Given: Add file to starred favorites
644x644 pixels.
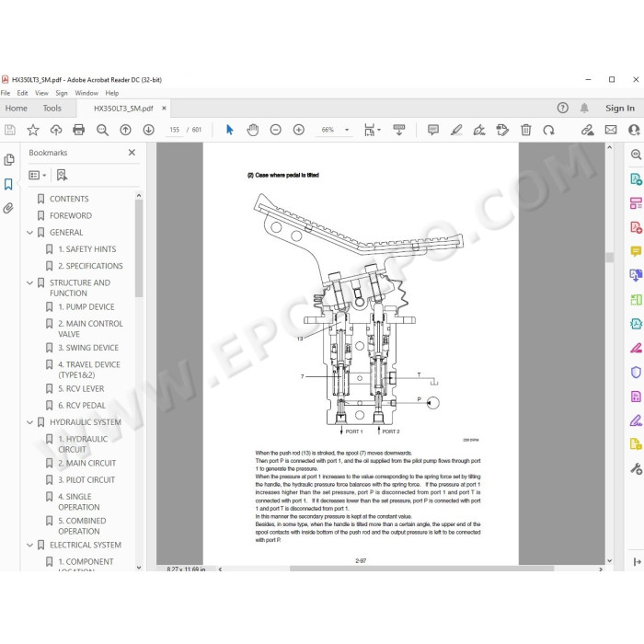Looking at the screenshot, I should tap(33, 131).
